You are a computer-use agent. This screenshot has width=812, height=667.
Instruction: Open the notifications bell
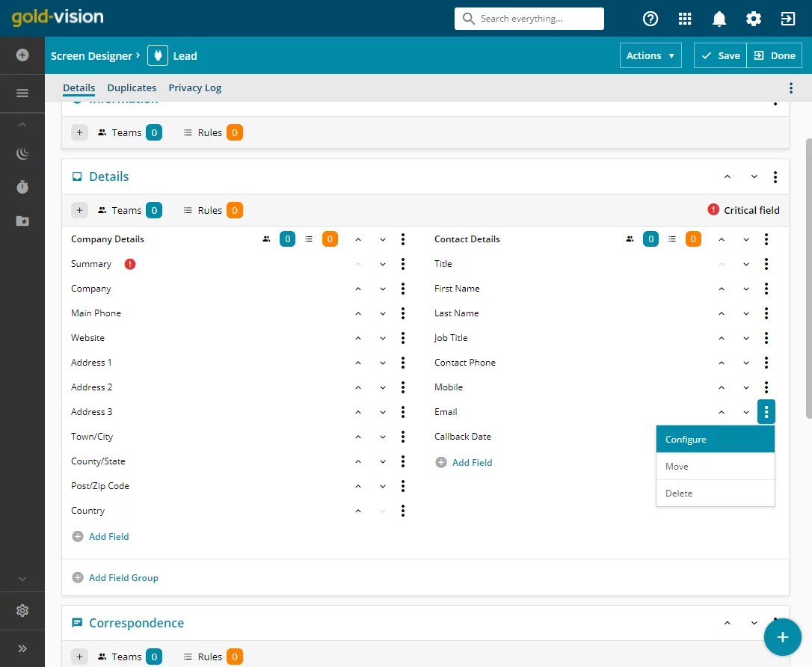click(719, 19)
